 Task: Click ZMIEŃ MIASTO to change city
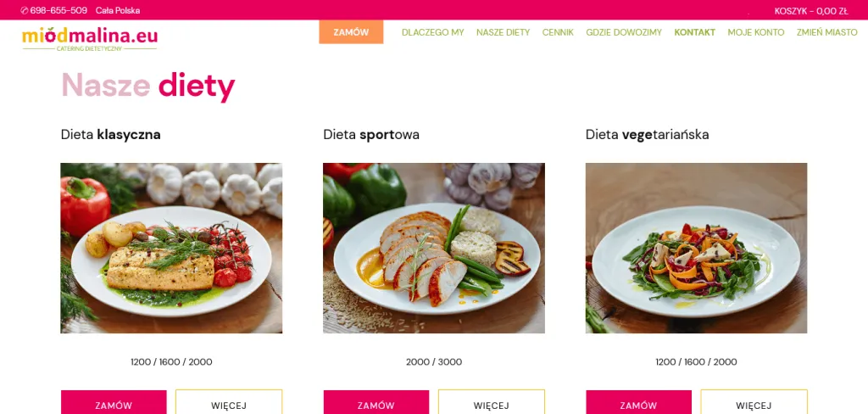tap(827, 32)
